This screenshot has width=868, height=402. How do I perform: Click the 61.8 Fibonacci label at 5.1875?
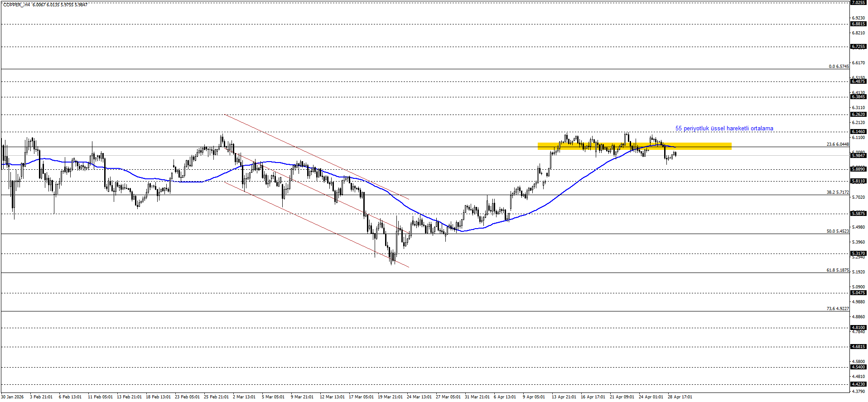click(x=837, y=270)
